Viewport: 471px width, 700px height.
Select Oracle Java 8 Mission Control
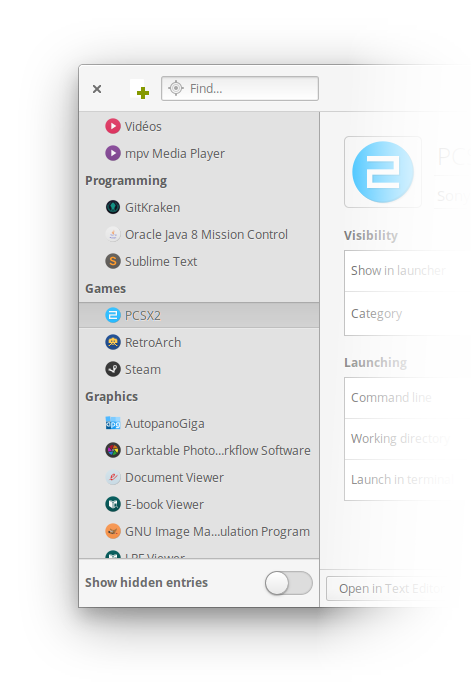point(199,234)
